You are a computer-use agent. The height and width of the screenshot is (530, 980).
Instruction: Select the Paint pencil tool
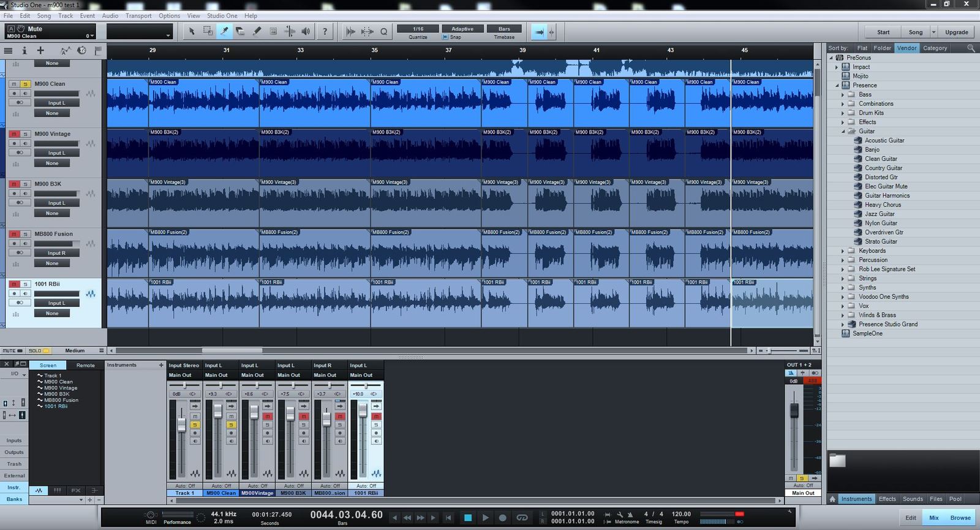(x=257, y=31)
